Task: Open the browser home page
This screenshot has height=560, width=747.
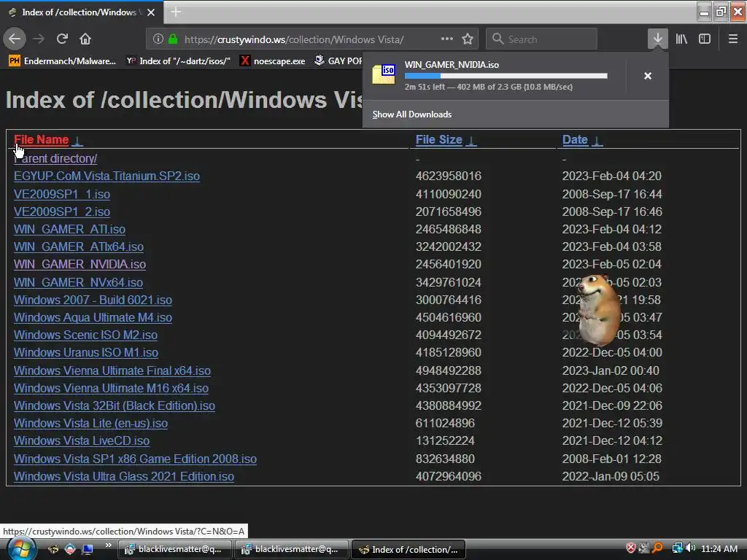Action: coord(85,39)
